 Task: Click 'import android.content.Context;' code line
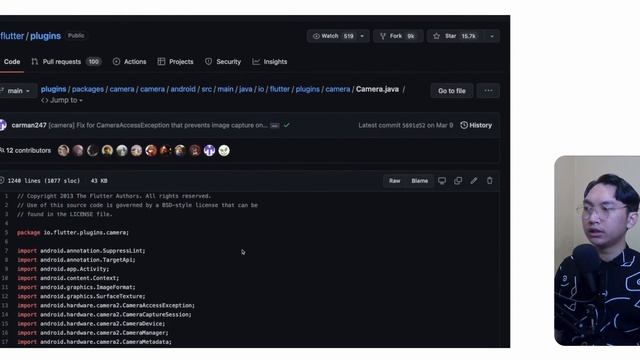pos(68,278)
